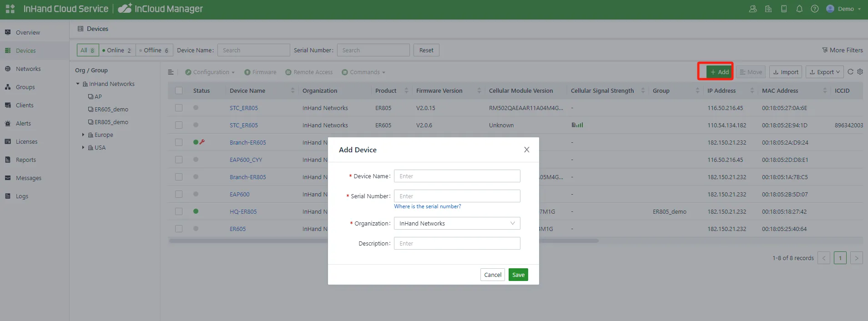Image resolution: width=868 pixels, height=321 pixels.
Task: Show the Online devices tab
Action: click(x=117, y=50)
